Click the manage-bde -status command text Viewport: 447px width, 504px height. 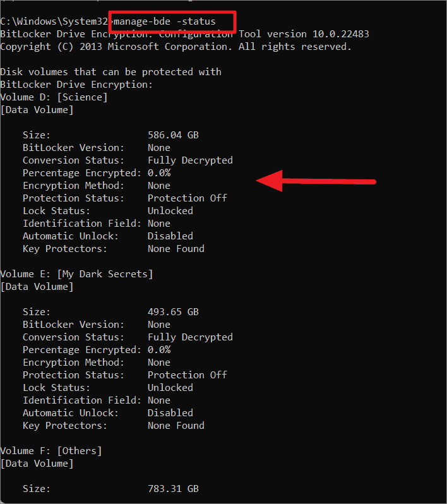coord(165,21)
